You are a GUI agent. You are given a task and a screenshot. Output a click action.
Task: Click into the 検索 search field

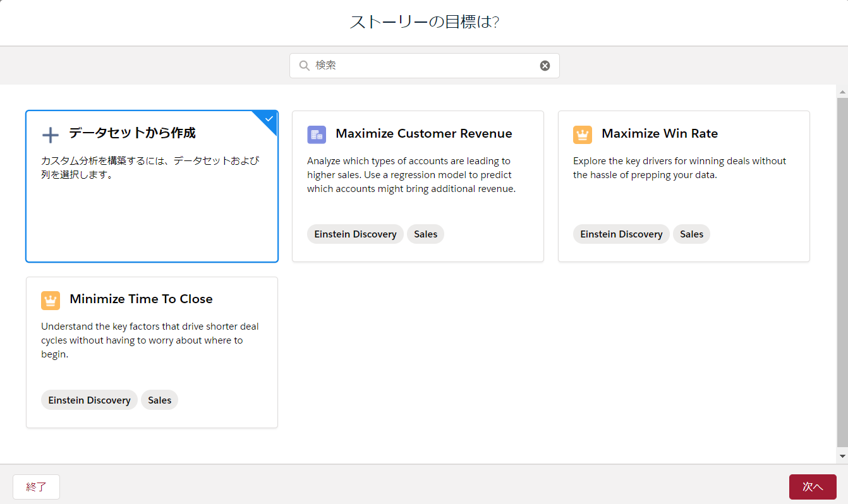(423, 66)
